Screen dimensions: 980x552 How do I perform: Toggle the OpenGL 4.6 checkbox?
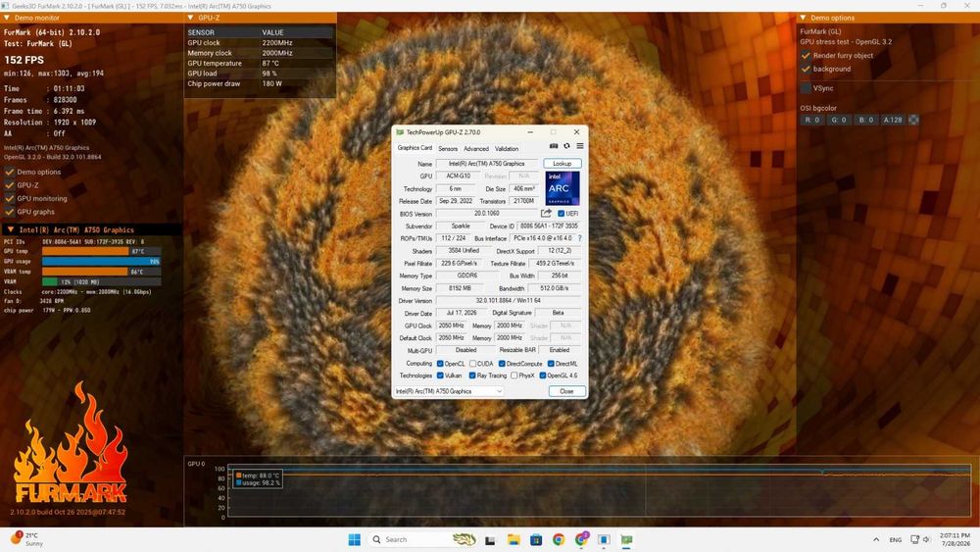[x=543, y=376]
